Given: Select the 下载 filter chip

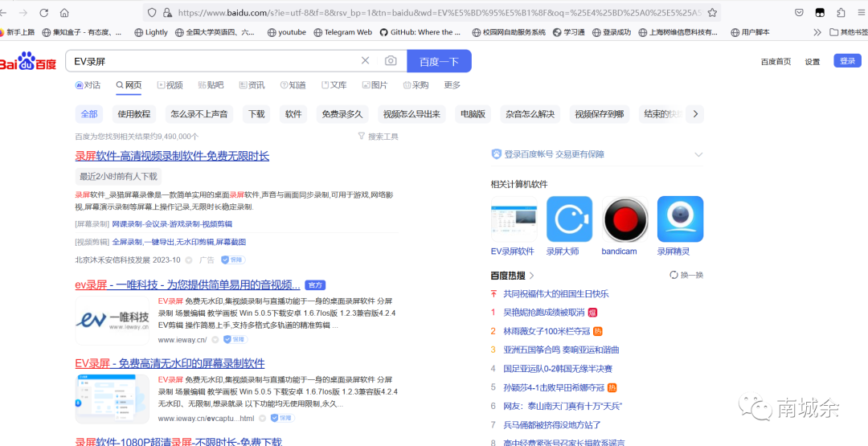Looking at the screenshot, I should [256, 114].
